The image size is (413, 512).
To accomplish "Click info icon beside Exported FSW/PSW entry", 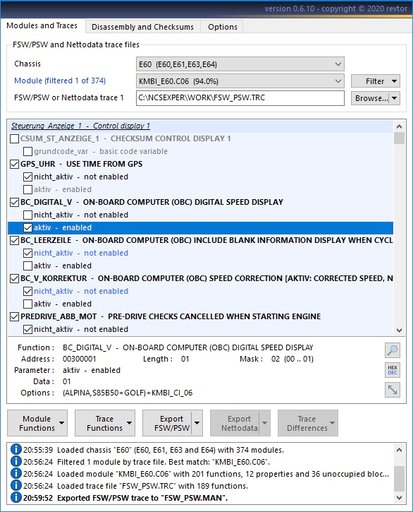I will click(x=16, y=498).
